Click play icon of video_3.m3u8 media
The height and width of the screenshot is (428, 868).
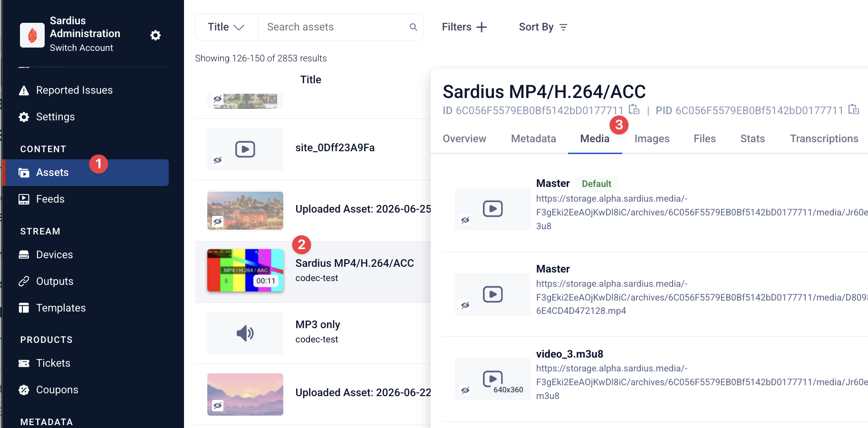point(493,379)
